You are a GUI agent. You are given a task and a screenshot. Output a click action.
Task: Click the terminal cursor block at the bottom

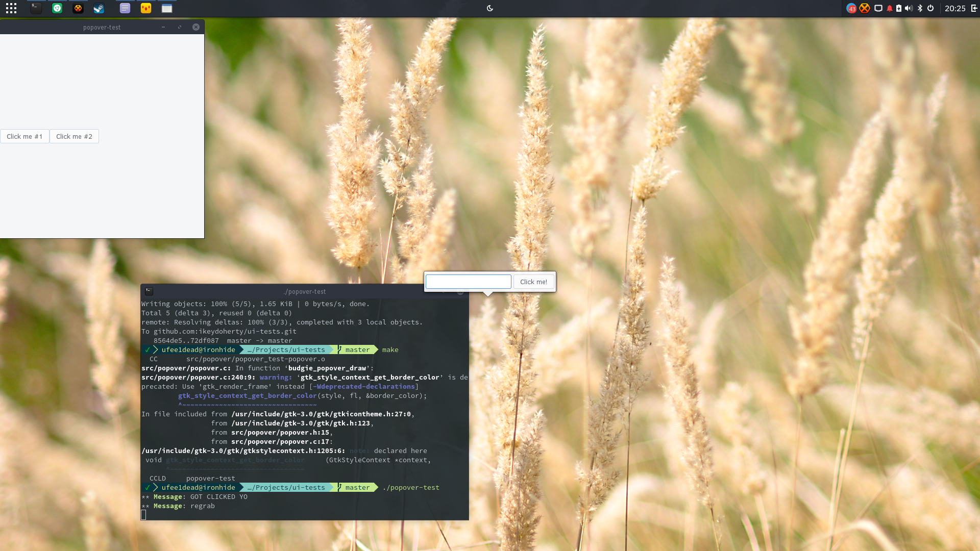tap(143, 515)
